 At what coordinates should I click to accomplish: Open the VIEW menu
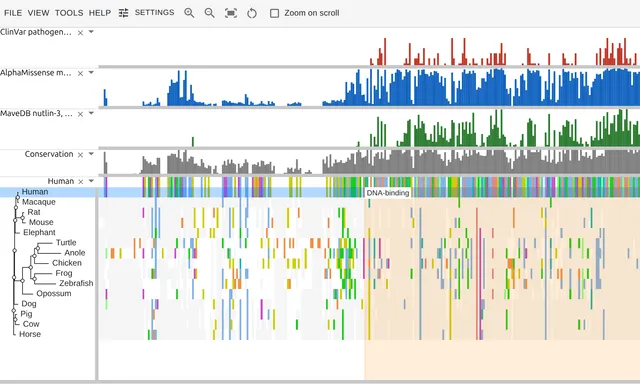click(x=38, y=13)
